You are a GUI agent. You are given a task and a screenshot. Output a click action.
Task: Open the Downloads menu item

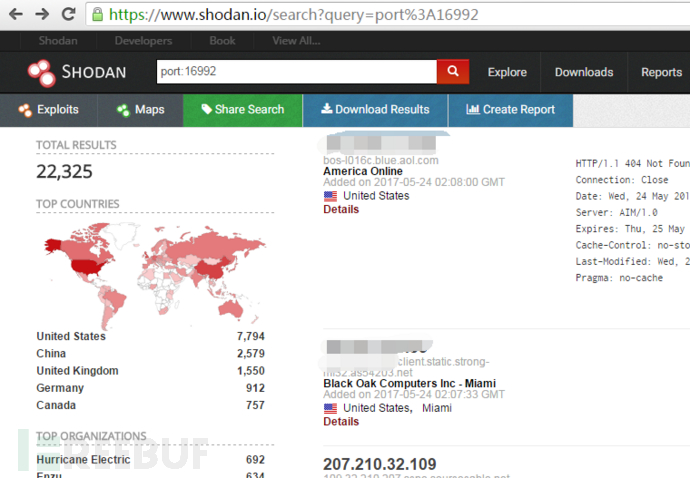pyautogui.click(x=584, y=72)
